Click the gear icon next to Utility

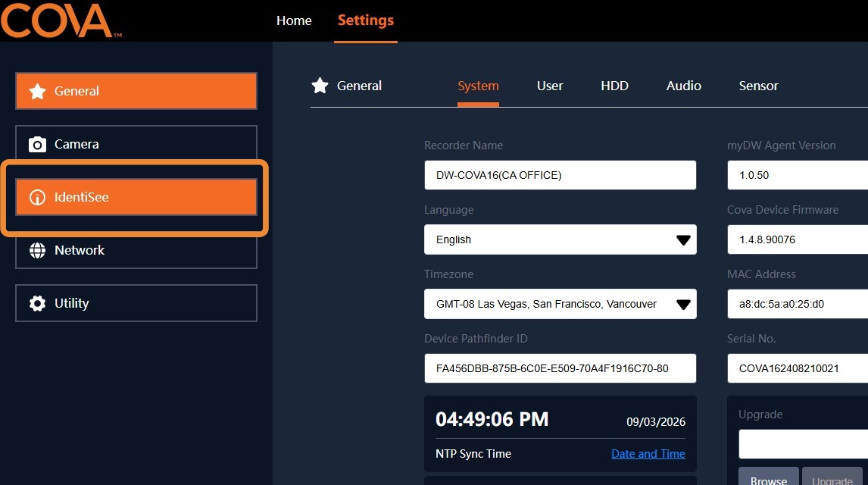pyautogui.click(x=37, y=303)
